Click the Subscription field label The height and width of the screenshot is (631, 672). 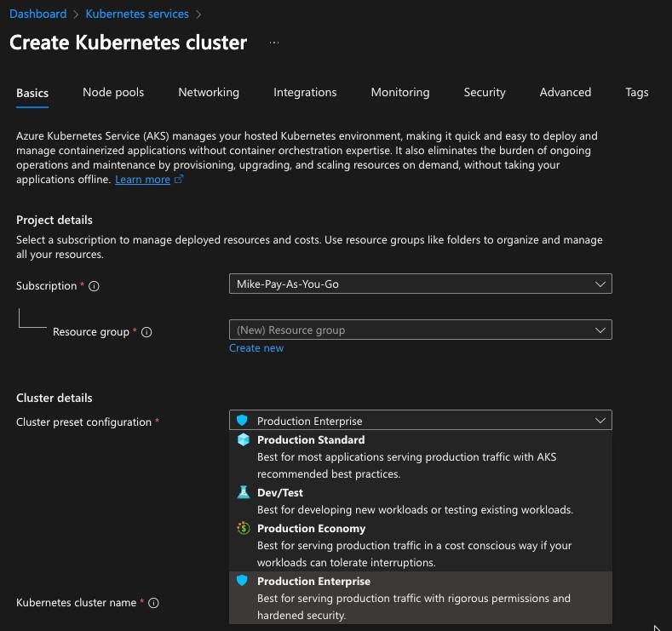[46, 286]
